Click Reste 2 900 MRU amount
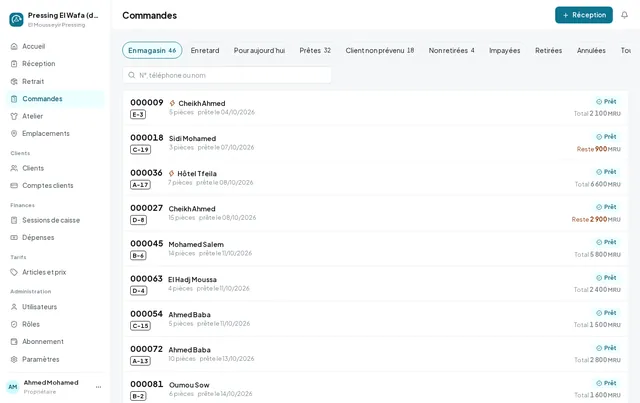 [x=596, y=219]
